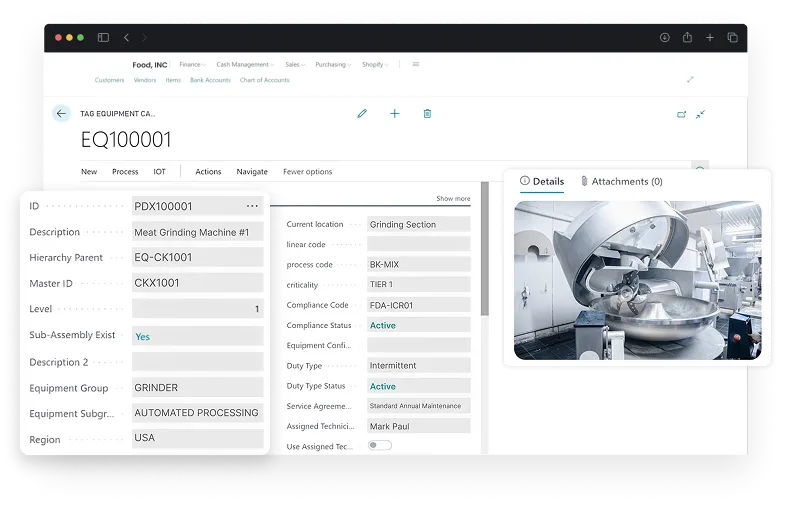Click the Region field USA
The width and height of the screenshot is (792, 508).
coord(197,438)
